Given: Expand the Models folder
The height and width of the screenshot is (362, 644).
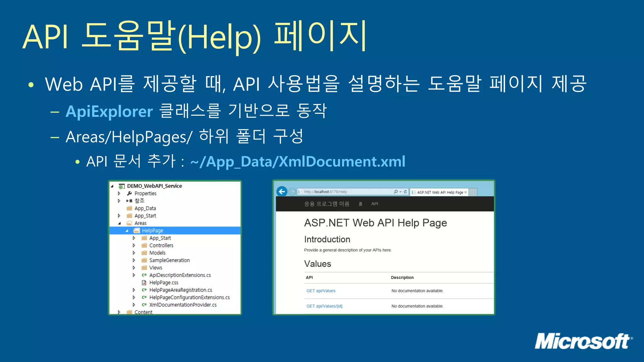Looking at the screenshot, I should click(134, 253).
